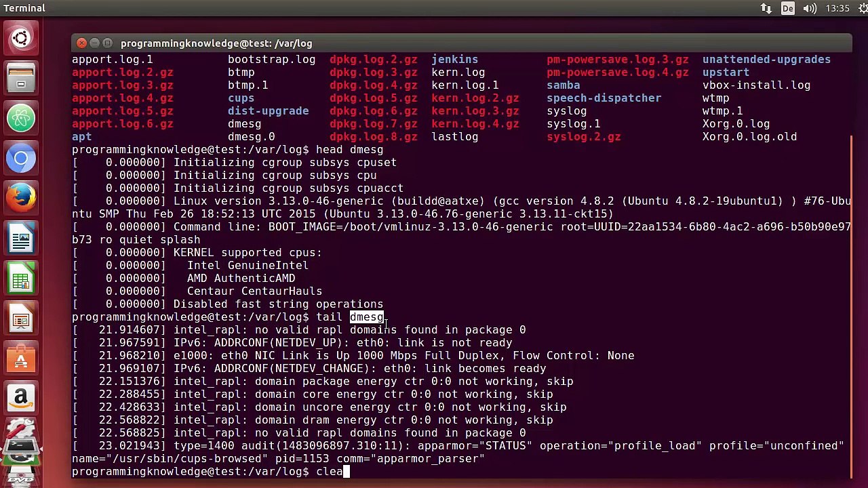Image resolution: width=868 pixels, height=488 pixels.
Task: Click 'dpkg.log.2.gz' file name
Action: (x=374, y=60)
